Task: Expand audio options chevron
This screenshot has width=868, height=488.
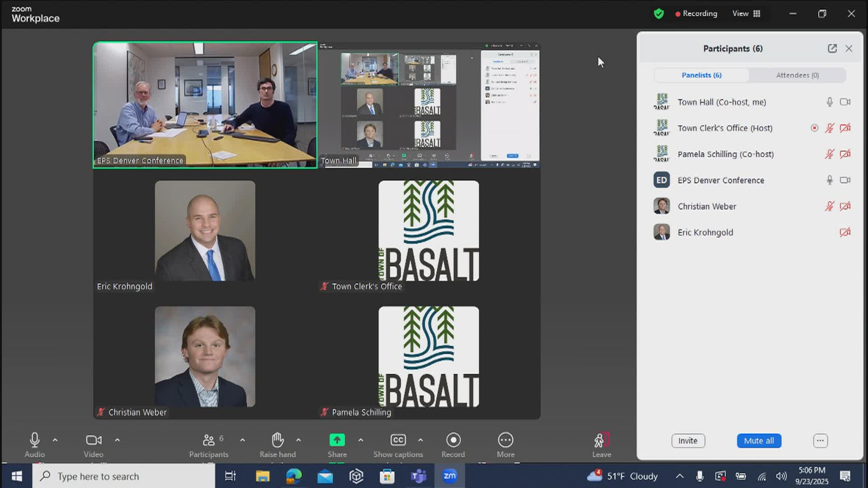Action: point(55,440)
